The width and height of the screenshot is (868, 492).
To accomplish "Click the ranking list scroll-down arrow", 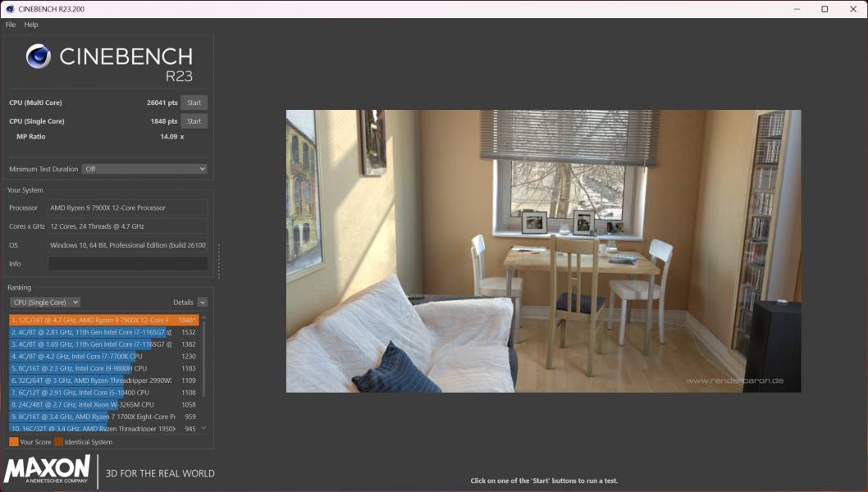I will click(203, 428).
